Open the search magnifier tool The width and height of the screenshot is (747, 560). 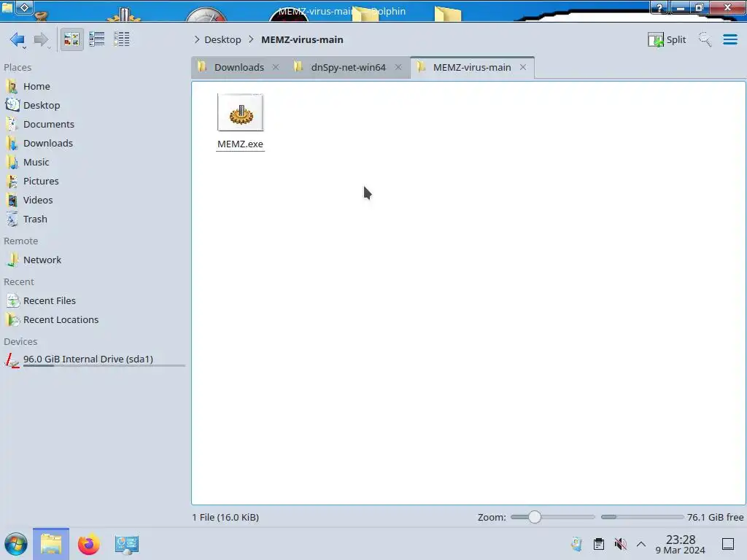click(705, 39)
